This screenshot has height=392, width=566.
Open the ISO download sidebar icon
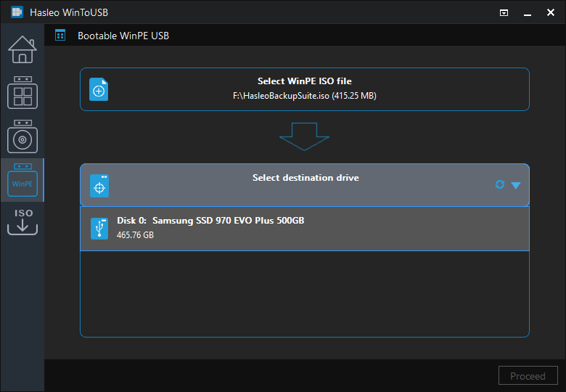click(22, 221)
